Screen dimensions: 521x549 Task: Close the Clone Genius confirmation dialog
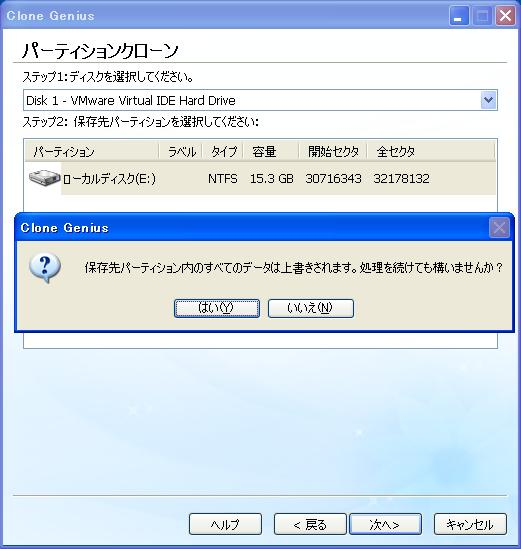(499, 228)
